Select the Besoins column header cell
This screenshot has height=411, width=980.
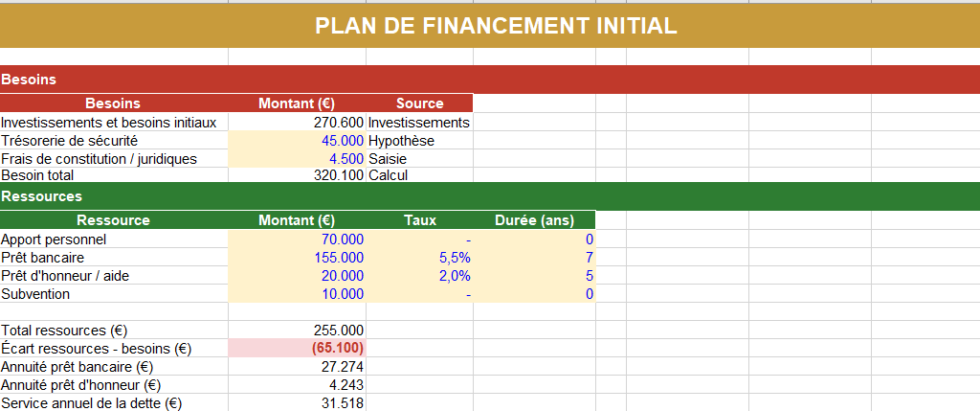114,103
